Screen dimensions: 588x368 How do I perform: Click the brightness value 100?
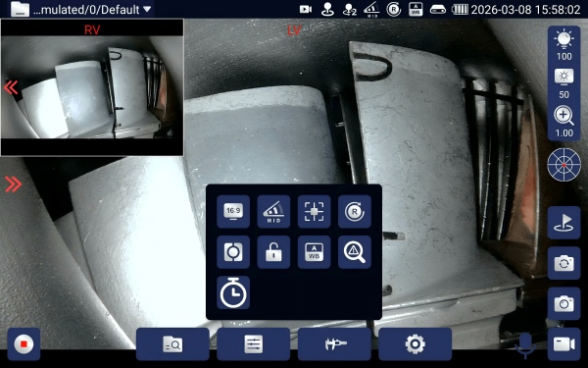[564, 57]
